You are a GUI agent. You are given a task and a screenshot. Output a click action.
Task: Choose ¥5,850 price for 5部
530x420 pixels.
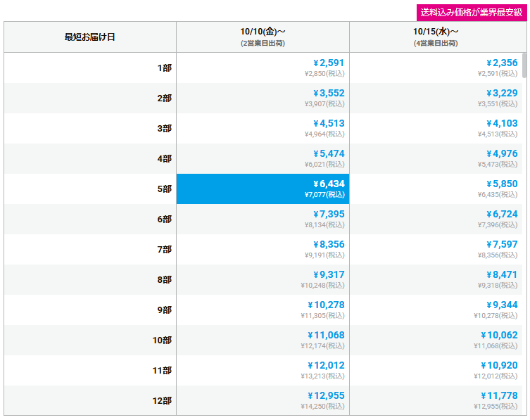(x=435, y=189)
